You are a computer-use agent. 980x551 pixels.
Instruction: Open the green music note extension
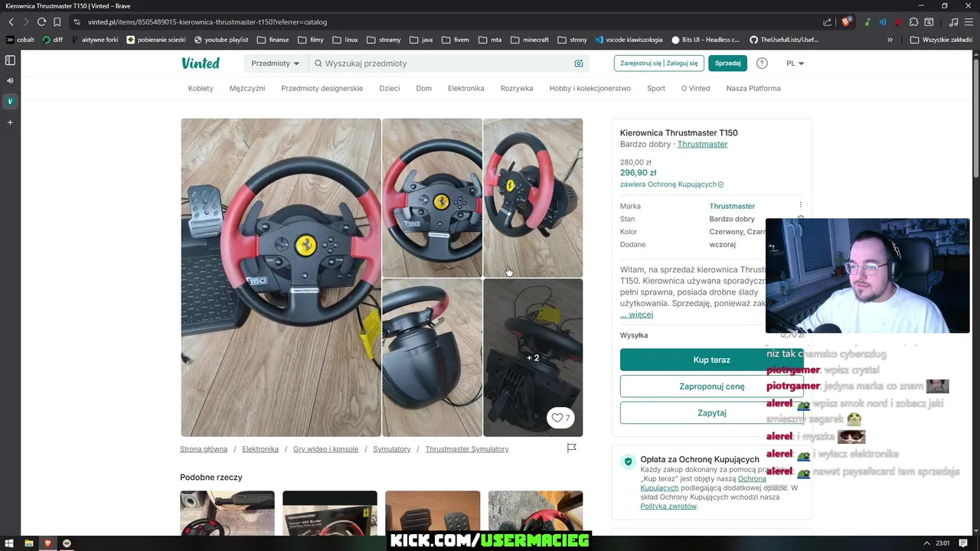click(x=867, y=22)
